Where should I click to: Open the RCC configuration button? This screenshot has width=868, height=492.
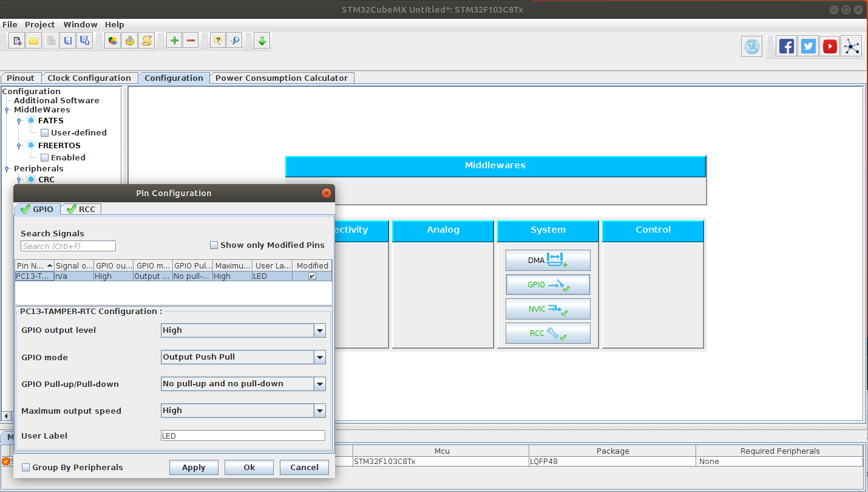point(548,333)
